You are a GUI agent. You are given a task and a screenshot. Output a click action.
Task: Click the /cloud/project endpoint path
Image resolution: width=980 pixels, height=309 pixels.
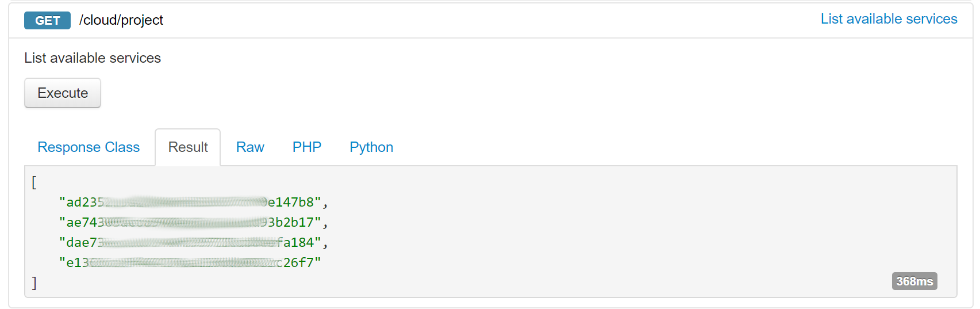coord(121,20)
